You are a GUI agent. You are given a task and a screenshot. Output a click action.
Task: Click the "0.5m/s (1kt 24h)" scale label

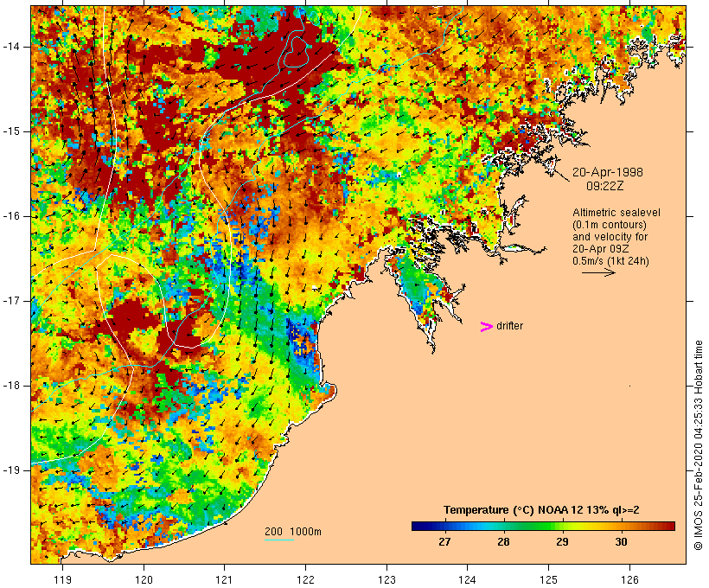(611, 261)
